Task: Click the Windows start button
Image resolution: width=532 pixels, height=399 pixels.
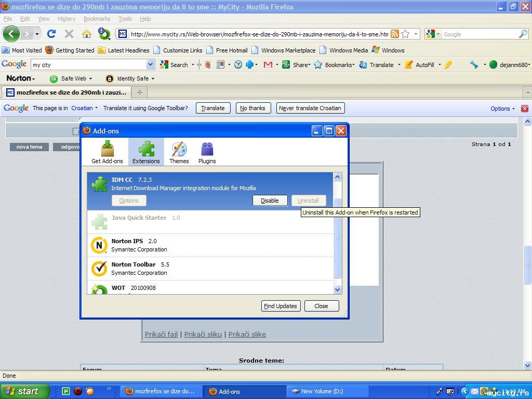Action: [24, 391]
